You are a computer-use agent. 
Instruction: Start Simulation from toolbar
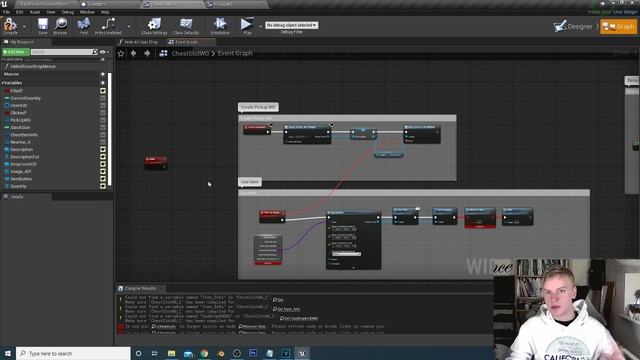(x=220, y=25)
